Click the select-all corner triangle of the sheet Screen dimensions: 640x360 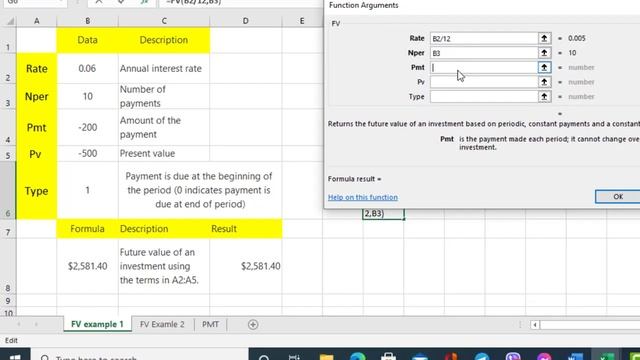[x=10, y=21]
